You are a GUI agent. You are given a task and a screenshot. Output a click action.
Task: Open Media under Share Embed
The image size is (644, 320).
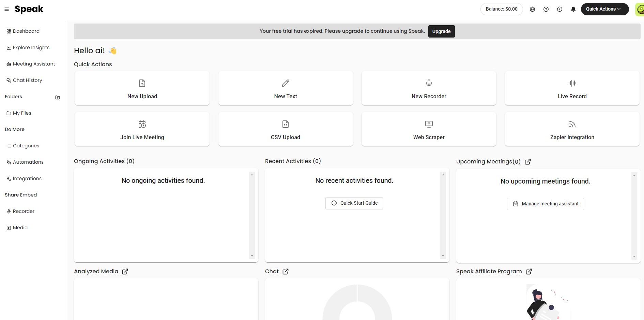[x=17, y=228]
